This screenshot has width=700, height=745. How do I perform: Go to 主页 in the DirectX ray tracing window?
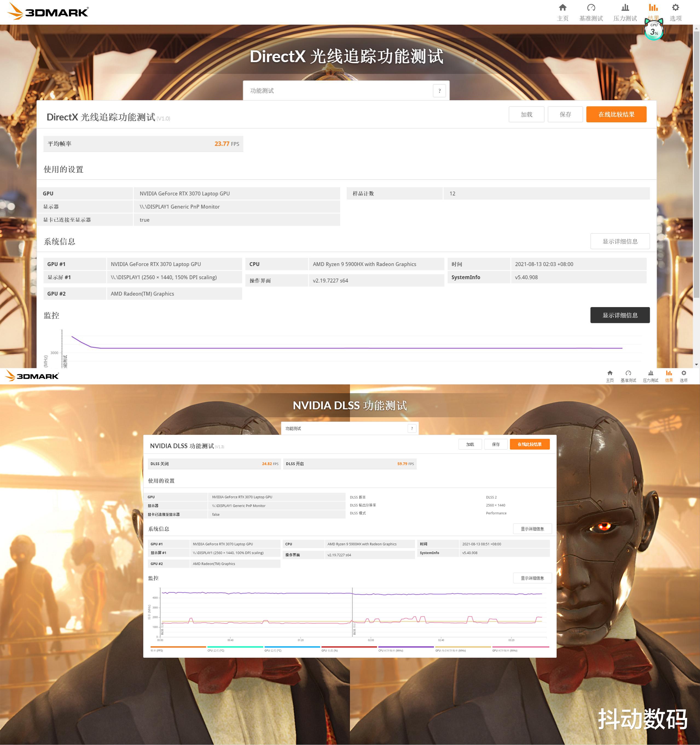563,12
